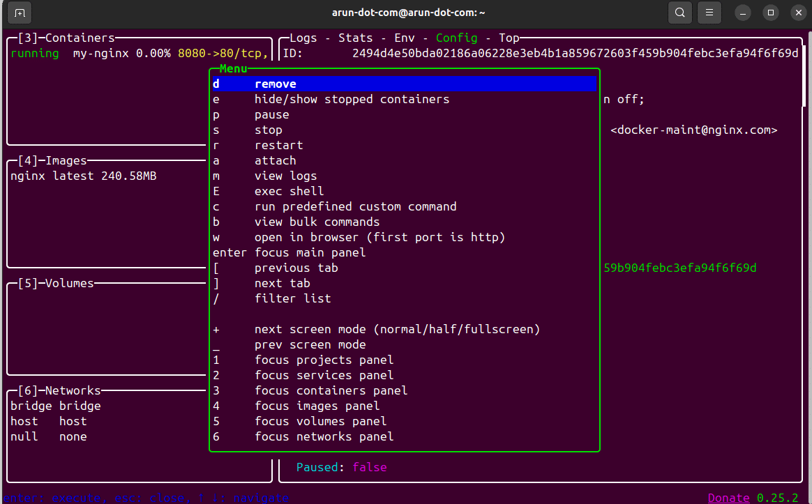Switch to the Config tab

point(456,38)
